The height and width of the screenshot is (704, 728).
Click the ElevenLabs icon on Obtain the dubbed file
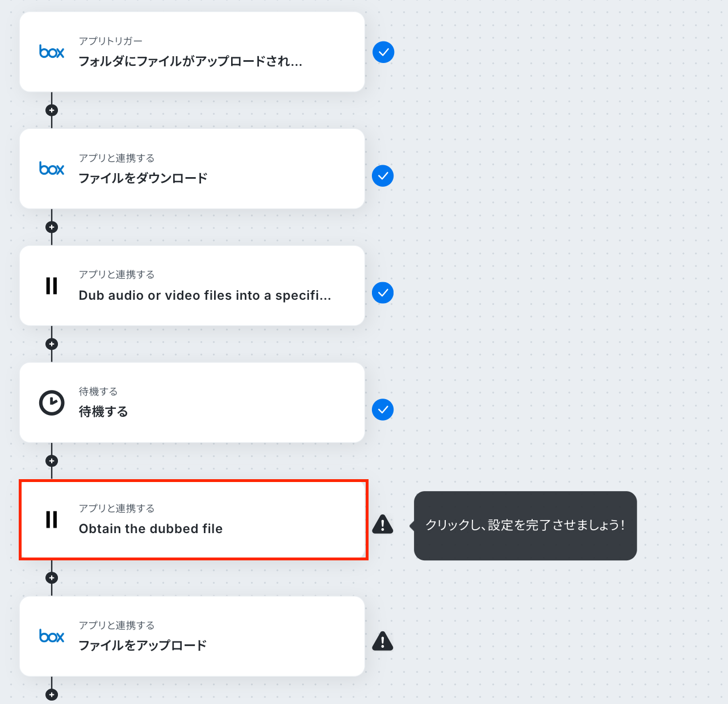pos(52,519)
